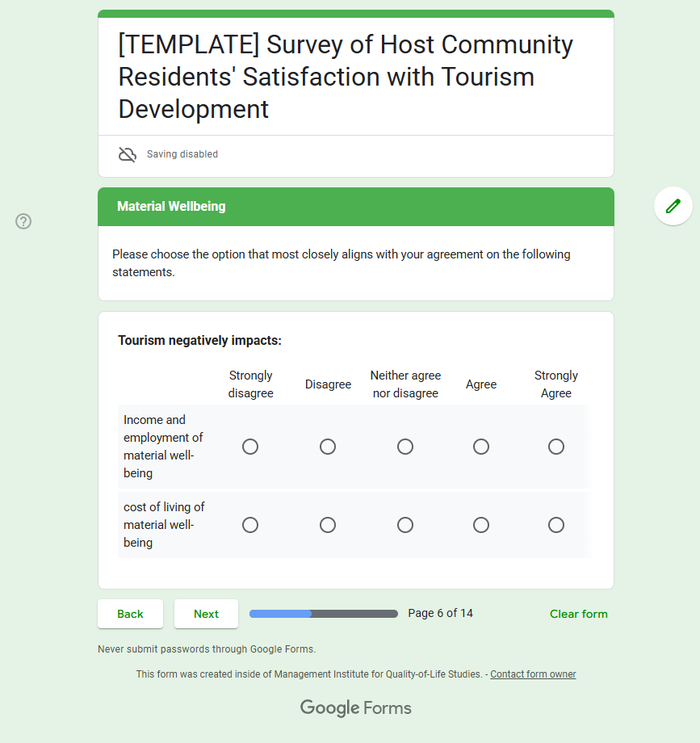Choose Neither agree nor disagree for Income row

(405, 447)
